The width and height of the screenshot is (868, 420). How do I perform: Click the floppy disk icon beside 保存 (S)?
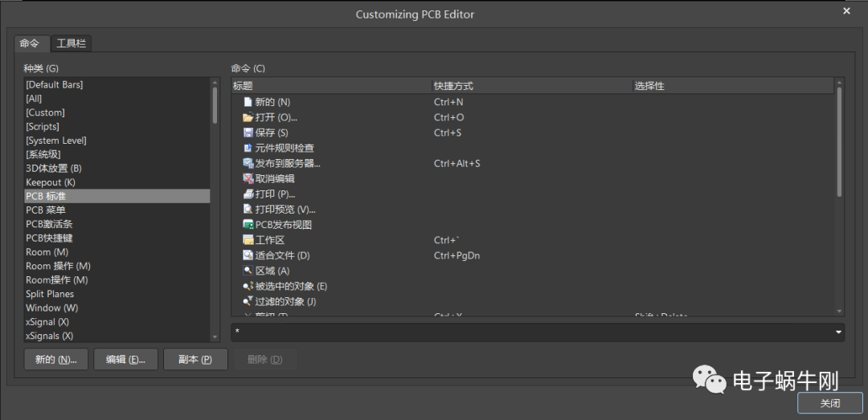pyautogui.click(x=248, y=133)
